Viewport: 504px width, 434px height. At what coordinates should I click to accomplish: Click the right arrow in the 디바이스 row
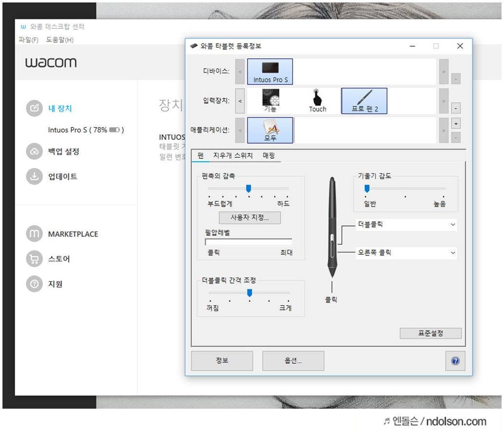(444, 72)
